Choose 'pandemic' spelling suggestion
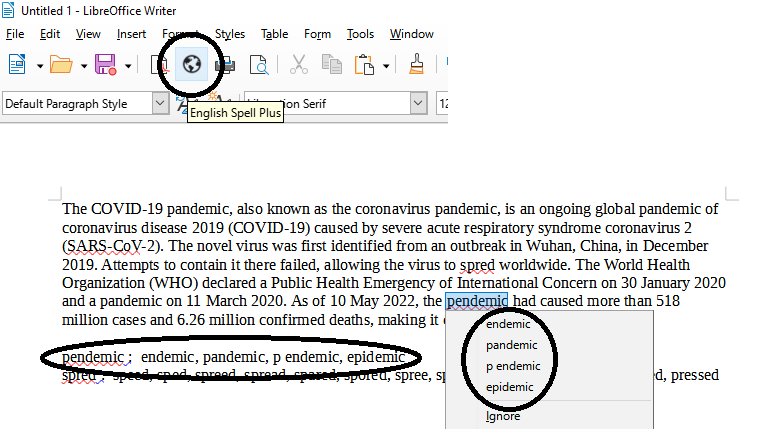This screenshot has height=432, width=768. point(511,345)
